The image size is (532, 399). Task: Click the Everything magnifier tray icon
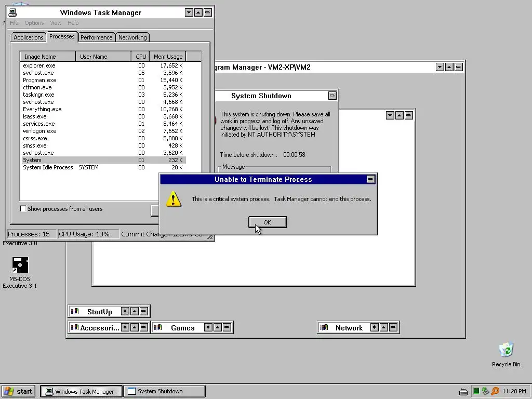(x=495, y=391)
